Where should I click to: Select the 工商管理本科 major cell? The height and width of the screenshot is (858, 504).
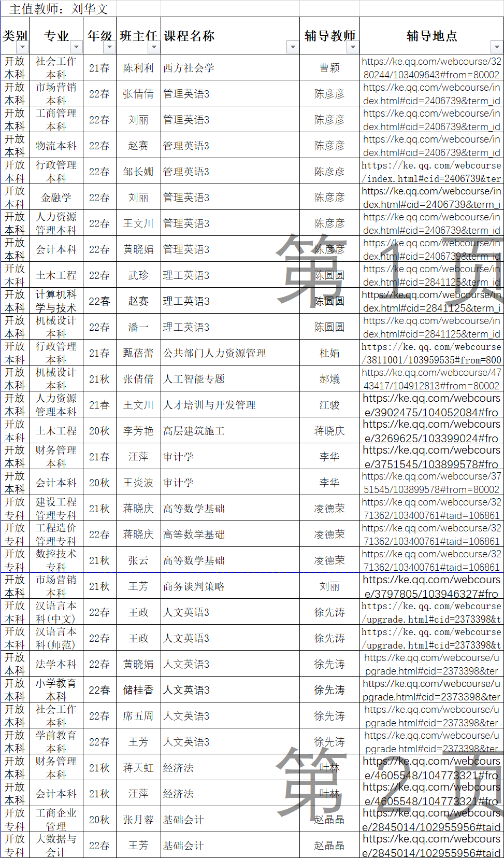point(56,119)
